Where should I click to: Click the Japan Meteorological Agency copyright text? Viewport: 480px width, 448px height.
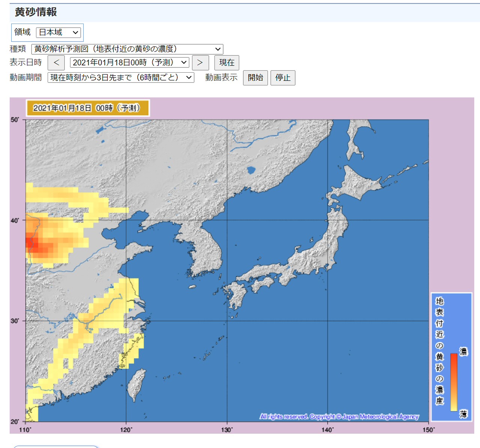pos(339,417)
